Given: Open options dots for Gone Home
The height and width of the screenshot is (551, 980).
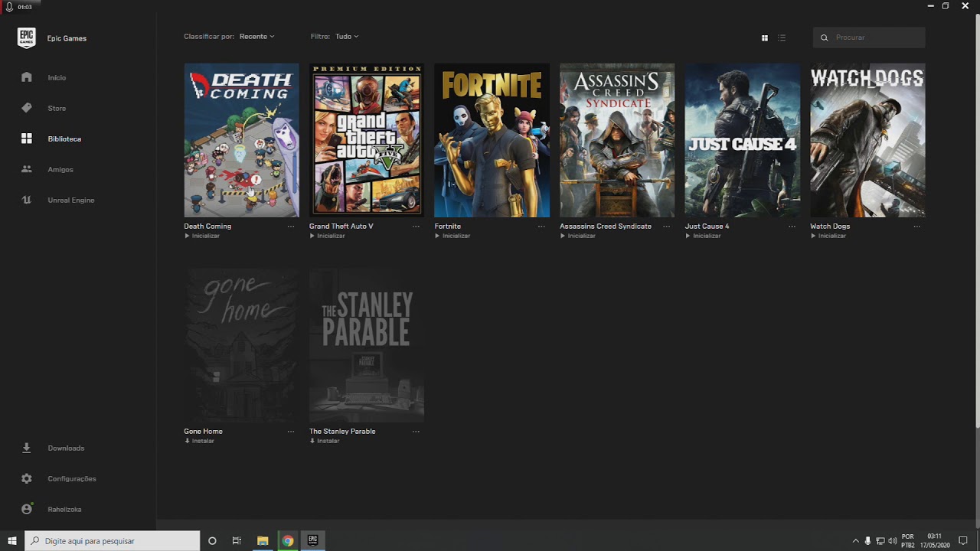Looking at the screenshot, I should tap(291, 432).
